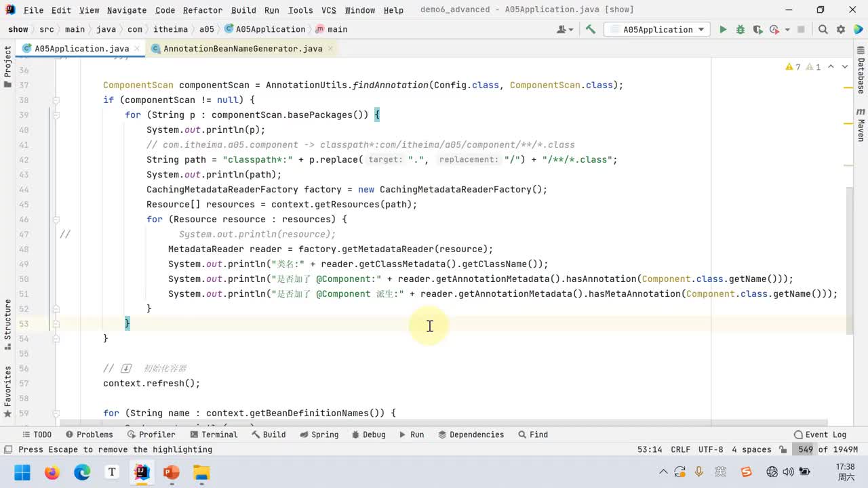Go to next highlighted error arrow

(x=845, y=66)
